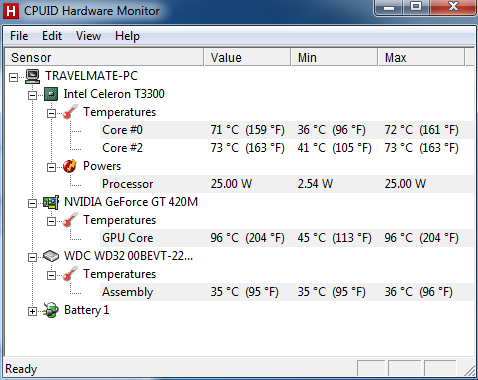Select the WDC WD32 00BEVT-22... label
Image resolution: width=478 pixels, height=380 pixels.
click(x=128, y=256)
